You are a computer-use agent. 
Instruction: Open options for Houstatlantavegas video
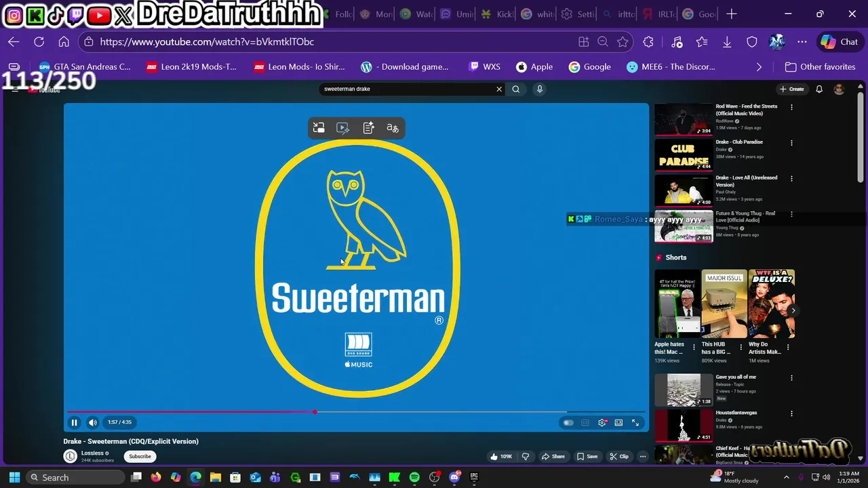[x=791, y=413]
